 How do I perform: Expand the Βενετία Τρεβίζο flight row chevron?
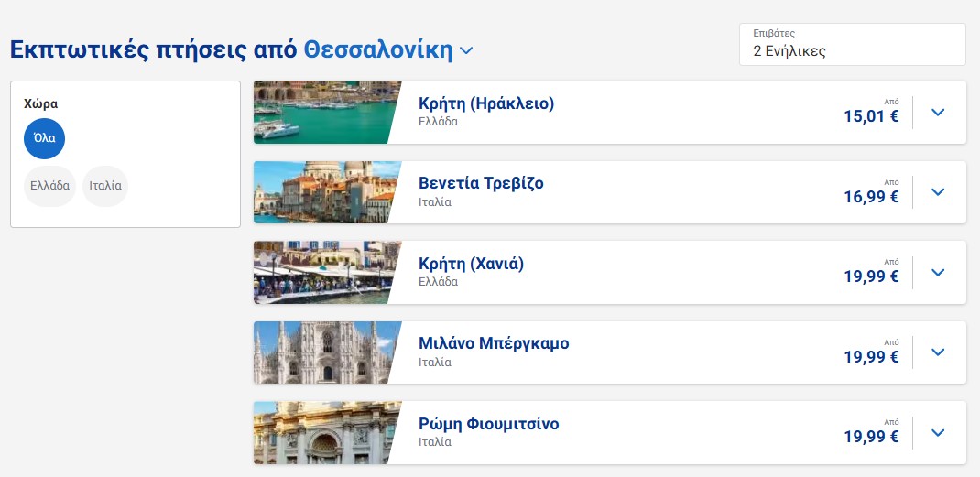(x=937, y=192)
